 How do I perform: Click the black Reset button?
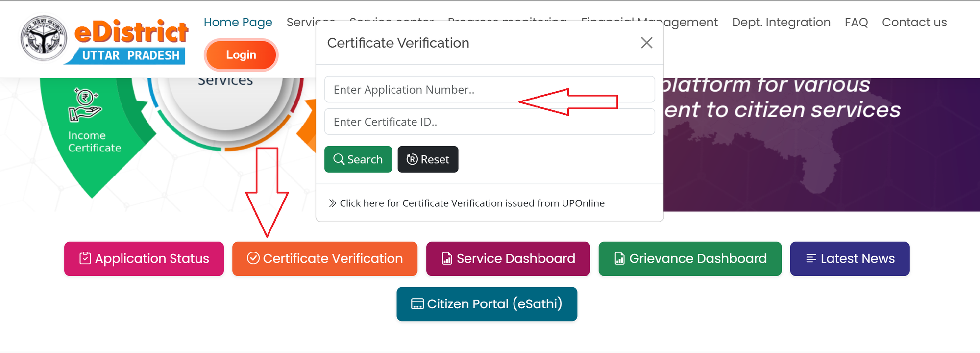[x=428, y=159]
